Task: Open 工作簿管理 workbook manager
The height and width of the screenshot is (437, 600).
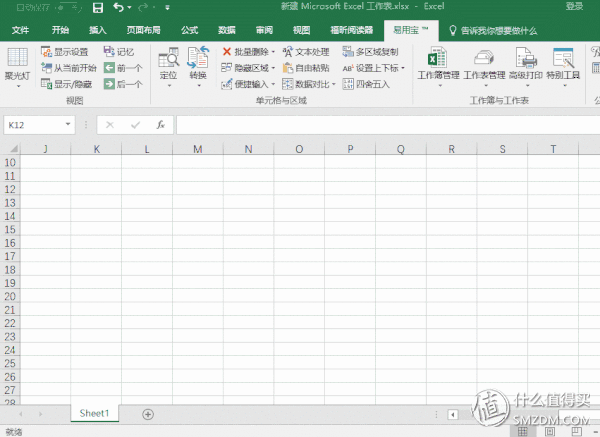Action: (x=438, y=62)
